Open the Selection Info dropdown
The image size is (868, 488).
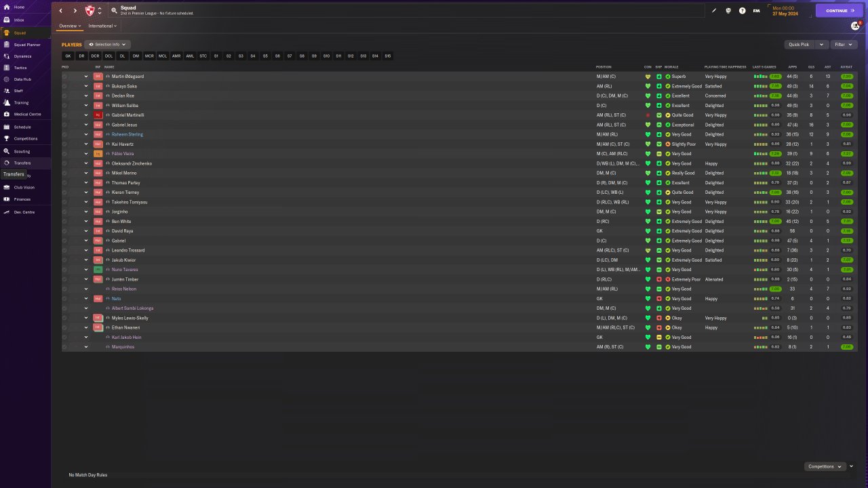107,45
